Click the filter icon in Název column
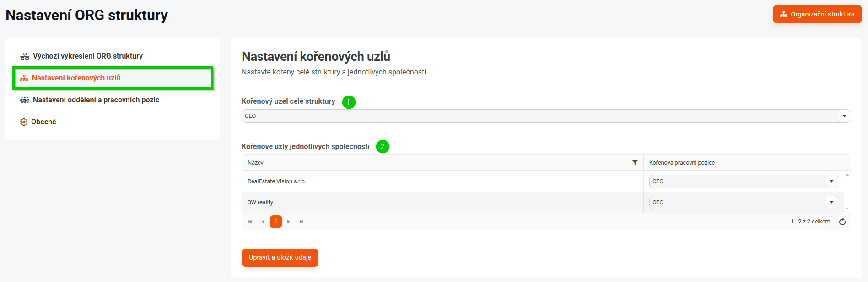Screen dimensions: 868x282 [x=635, y=163]
